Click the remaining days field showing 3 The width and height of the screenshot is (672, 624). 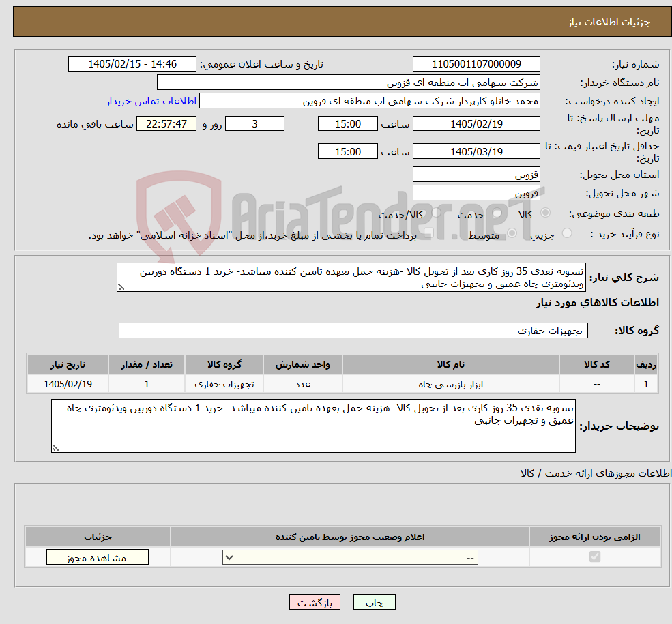[x=254, y=123]
